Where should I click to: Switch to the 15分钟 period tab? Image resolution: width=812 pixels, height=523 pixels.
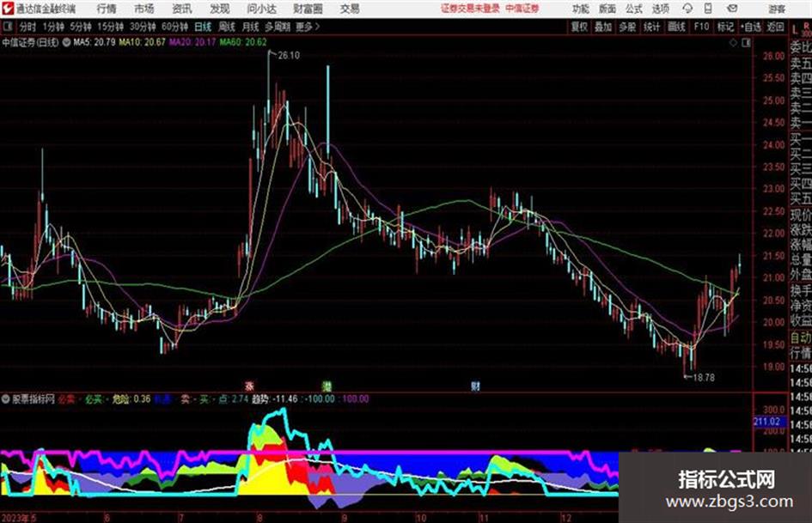[110, 27]
